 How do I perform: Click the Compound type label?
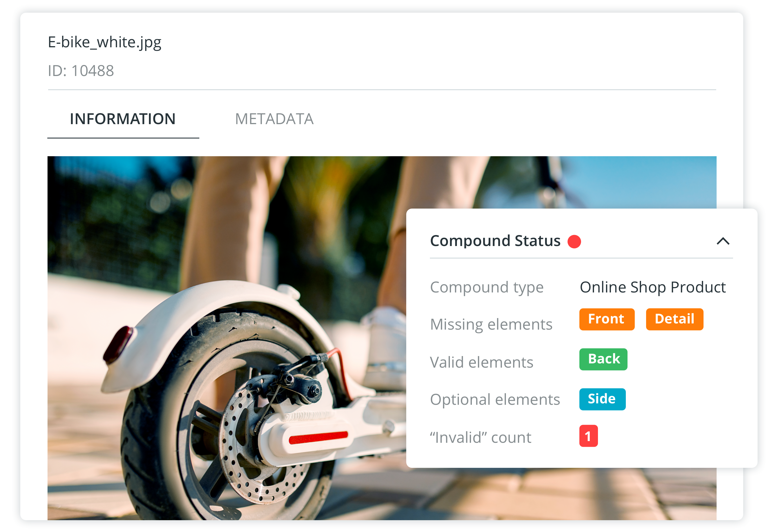coord(486,287)
